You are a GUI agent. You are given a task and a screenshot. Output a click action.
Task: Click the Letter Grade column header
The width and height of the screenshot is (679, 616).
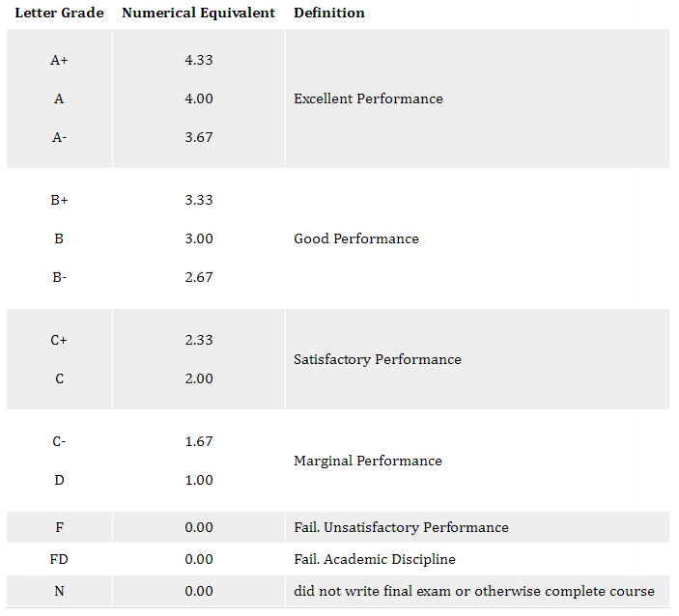[59, 14]
